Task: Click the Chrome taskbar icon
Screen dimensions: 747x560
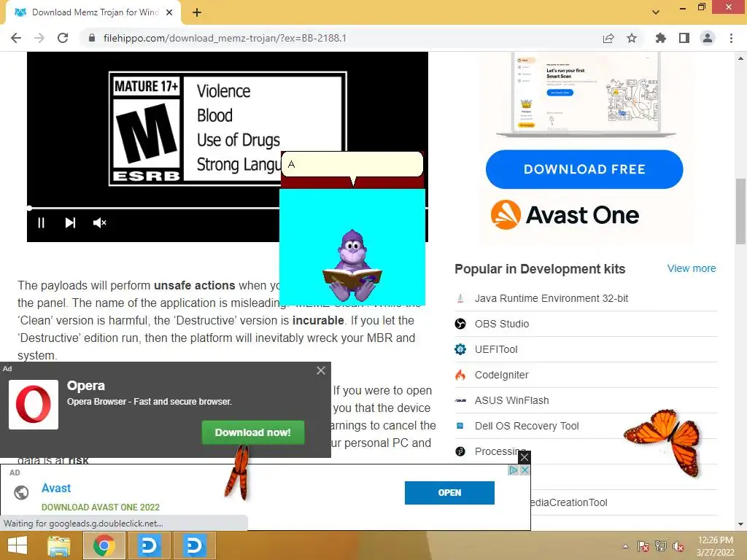Action: click(x=104, y=545)
